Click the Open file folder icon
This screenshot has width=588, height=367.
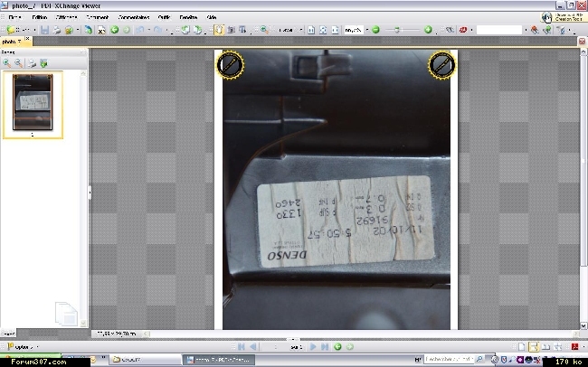[11, 30]
